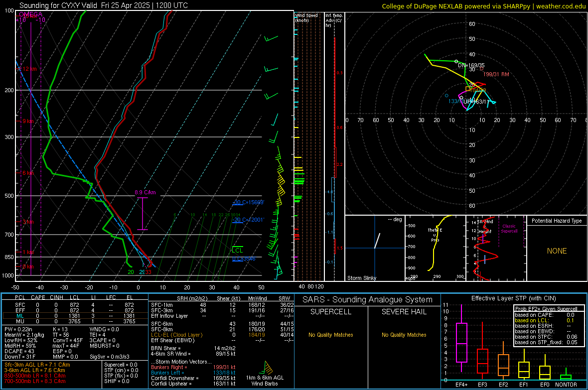
Task: Click the red surface temperature value 33
Action: click(148, 272)
